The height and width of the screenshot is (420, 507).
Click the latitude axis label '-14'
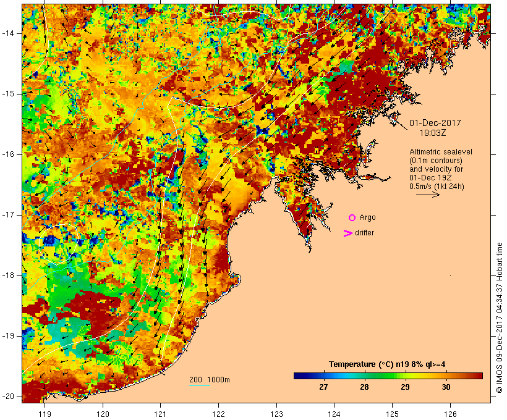(8, 33)
